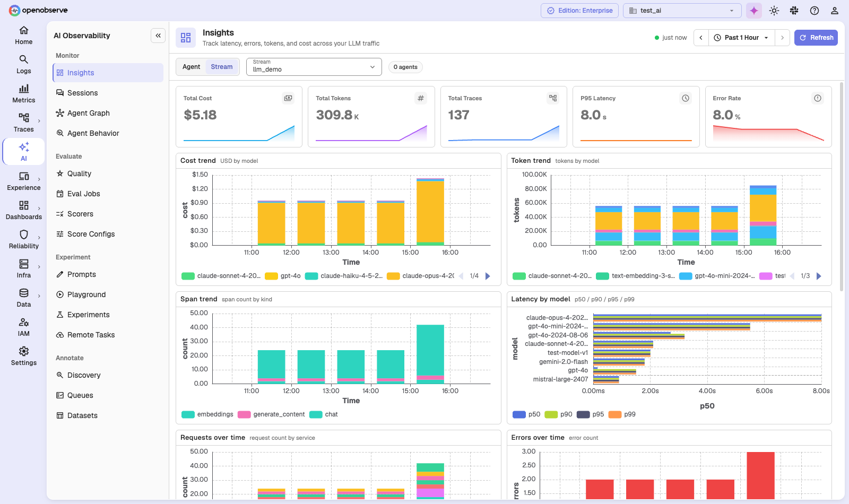Go to next Token trend legend page
The height and width of the screenshot is (504, 849).
click(819, 276)
